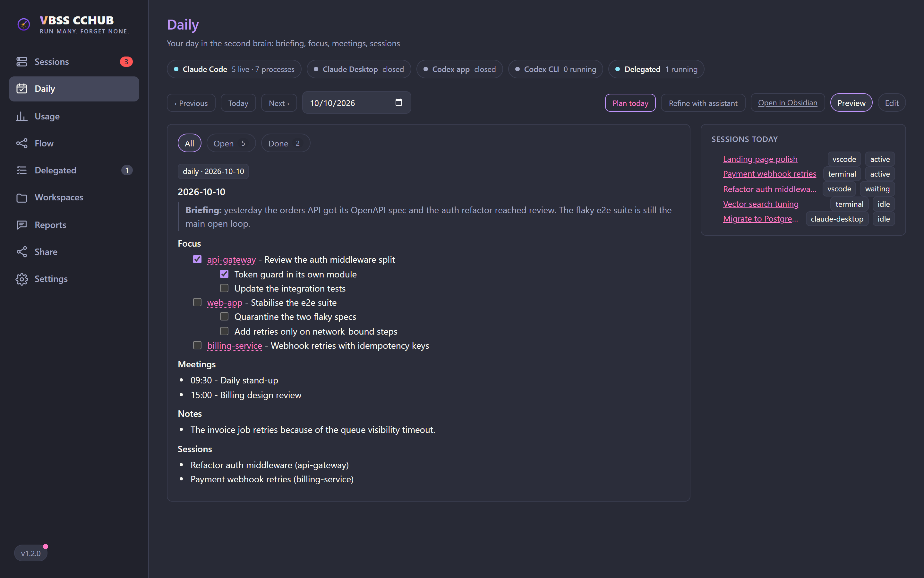The height and width of the screenshot is (578, 924).
Task: Uncheck the api-gateway focus task
Action: (197, 259)
